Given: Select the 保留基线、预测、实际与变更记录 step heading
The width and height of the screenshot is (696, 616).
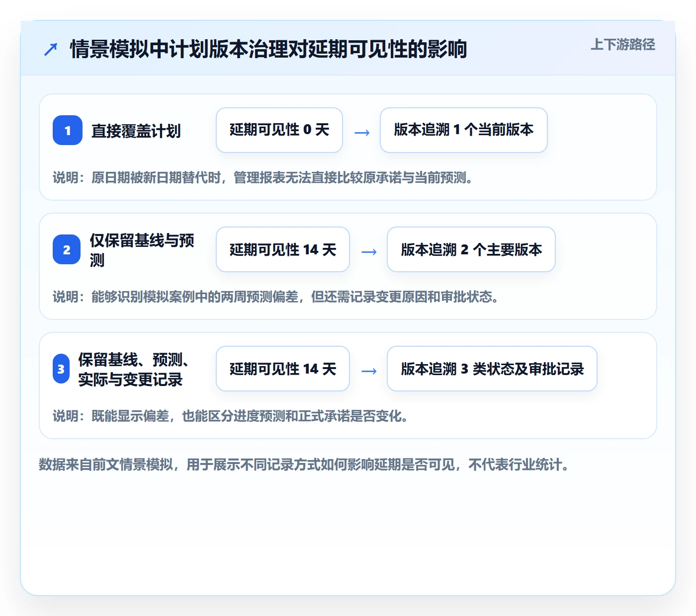Looking at the screenshot, I should click(133, 369).
